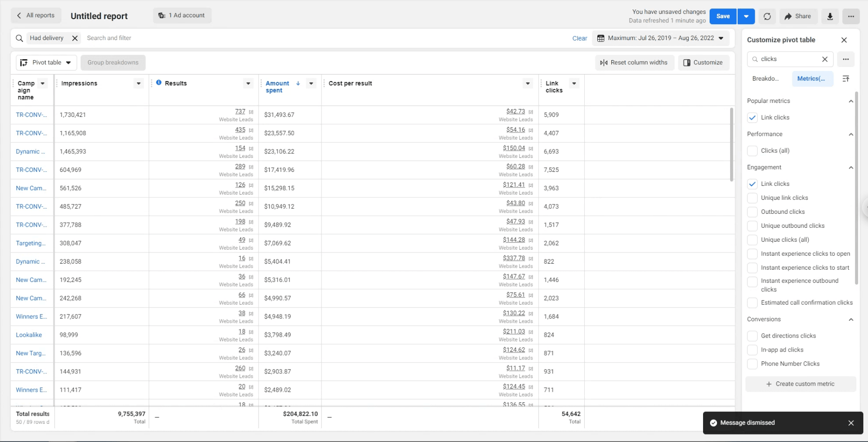
Task: Collapse the Engagement metrics section
Action: click(851, 168)
